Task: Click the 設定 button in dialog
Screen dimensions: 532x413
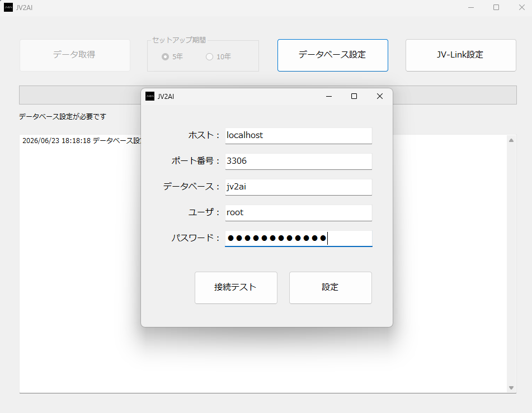Action: click(x=331, y=288)
